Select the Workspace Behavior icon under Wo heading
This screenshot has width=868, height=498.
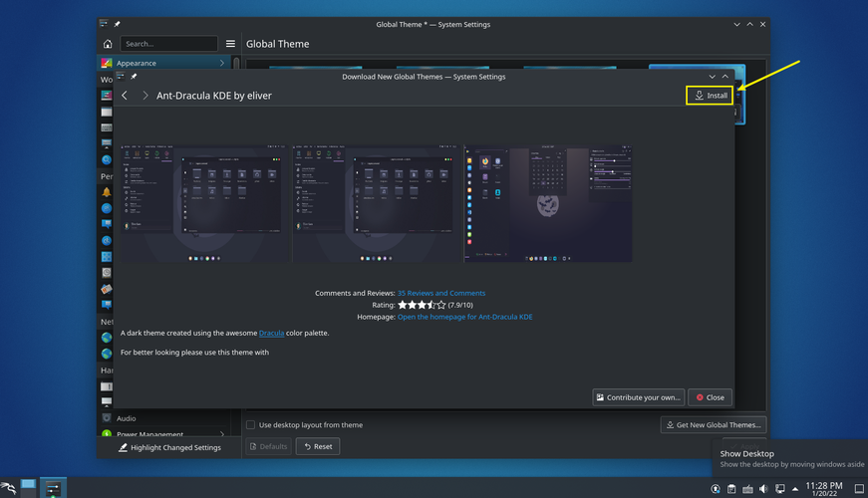click(107, 96)
